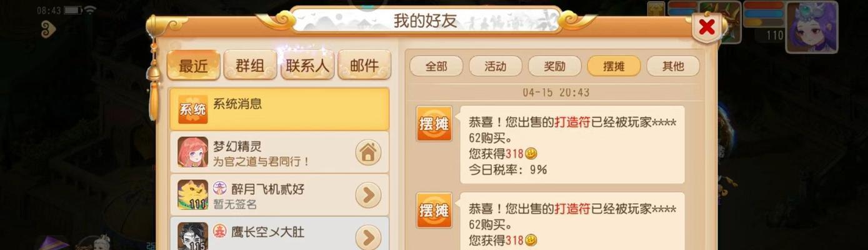Close the 我的好友 window with red X
Image resolution: width=868 pixels, height=250 pixels.
(x=707, y=27)
